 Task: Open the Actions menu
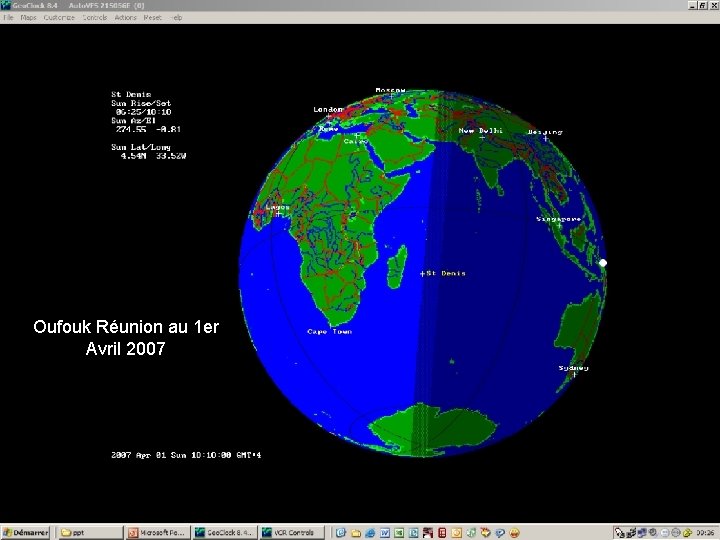pyautogui.click(x=125, y=17)
